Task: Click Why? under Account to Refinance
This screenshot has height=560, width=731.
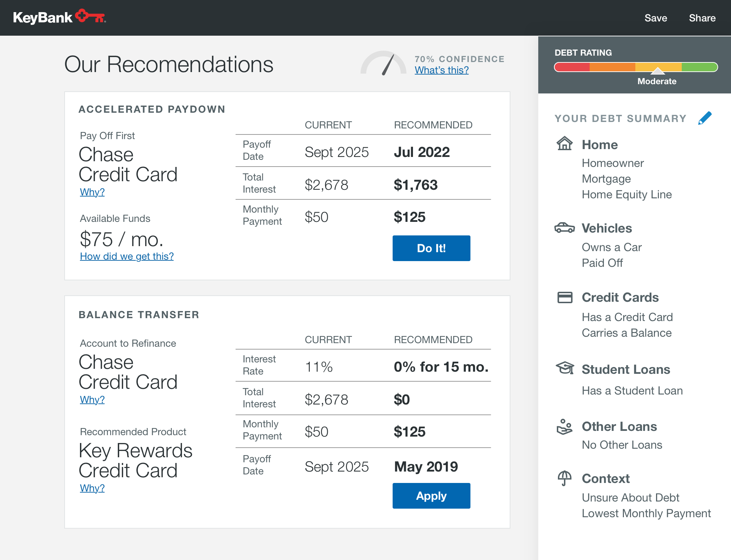Action: 92,399
